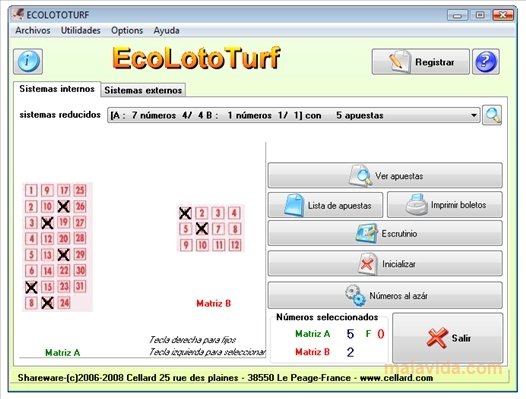The image size is (526, 399).
Task: Select number 11 in Matriz B
Action: point(218,245)
